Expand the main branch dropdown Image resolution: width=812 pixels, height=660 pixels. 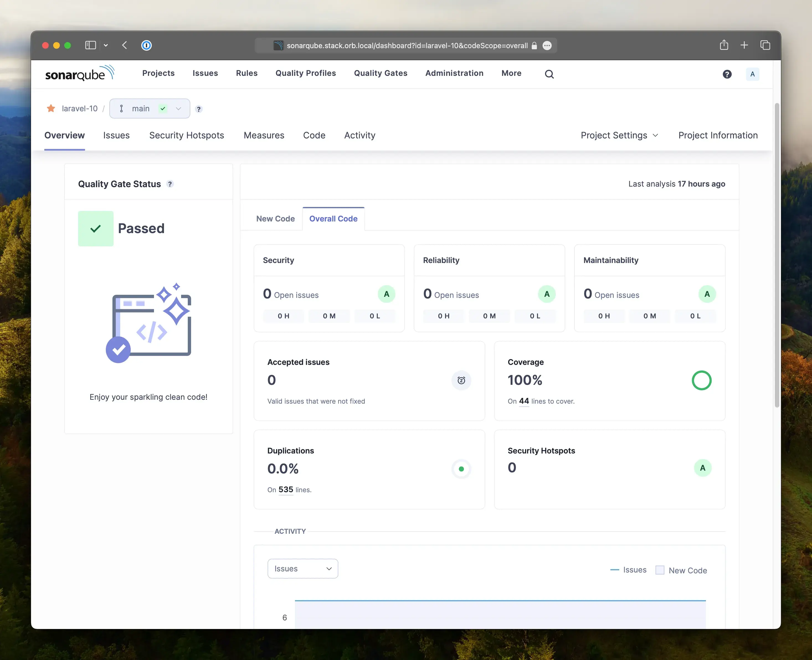(x=178, y=108)
